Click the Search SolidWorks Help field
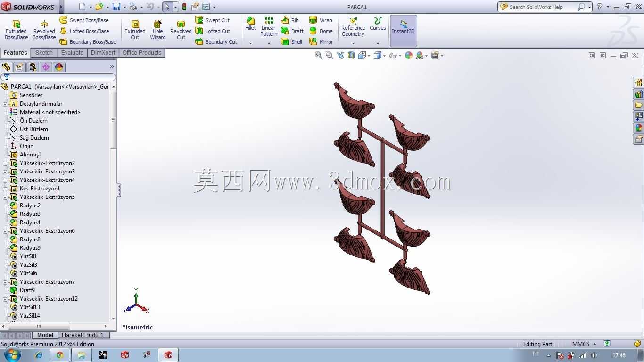Image resolution: width=644 pixels, height=362 pixels. pos(542,7)
